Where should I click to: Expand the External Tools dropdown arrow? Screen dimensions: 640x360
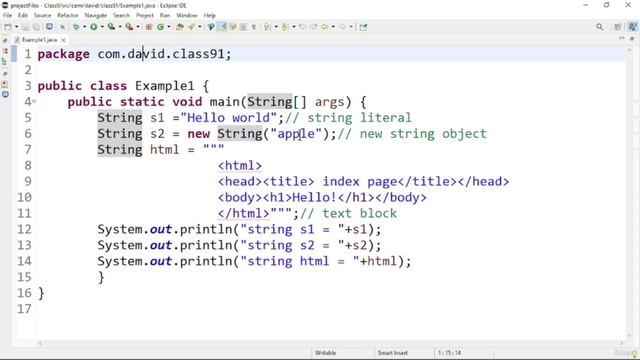(138, 27)
